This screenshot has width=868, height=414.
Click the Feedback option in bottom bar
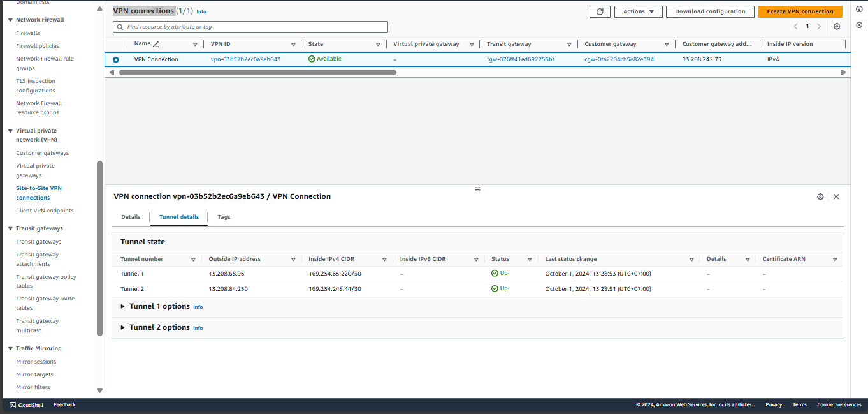[64, 404]
